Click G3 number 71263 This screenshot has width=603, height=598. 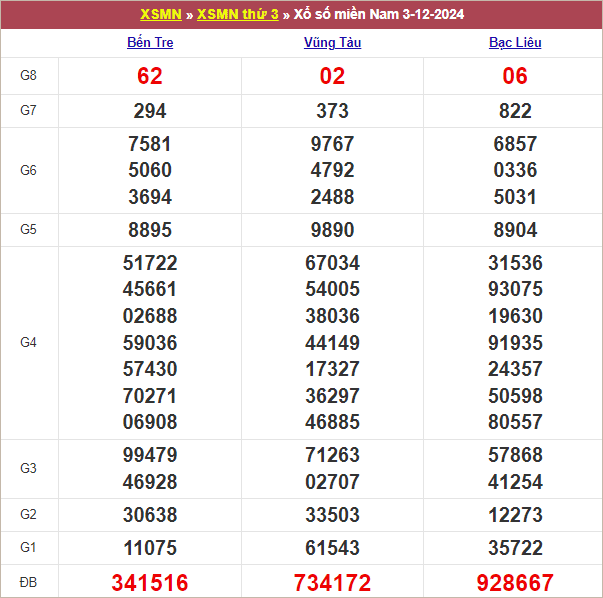[332, 455]
